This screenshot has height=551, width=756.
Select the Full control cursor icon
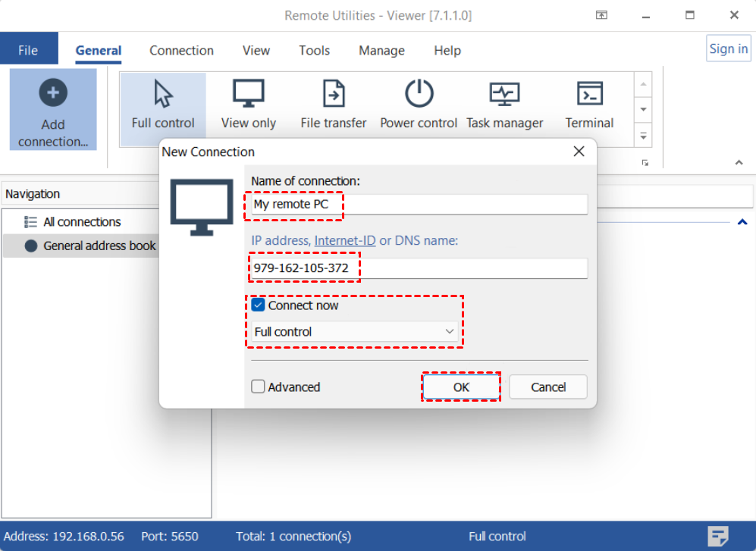(163, 95)
